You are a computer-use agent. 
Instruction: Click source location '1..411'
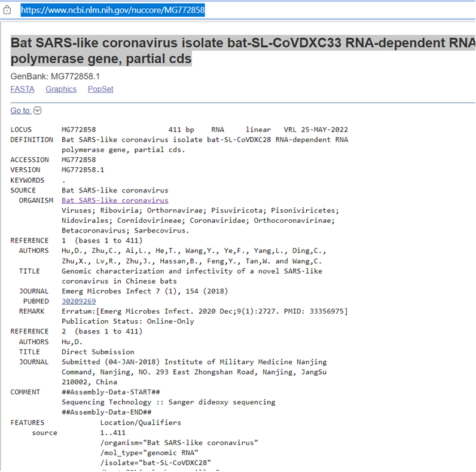(113, 433)
